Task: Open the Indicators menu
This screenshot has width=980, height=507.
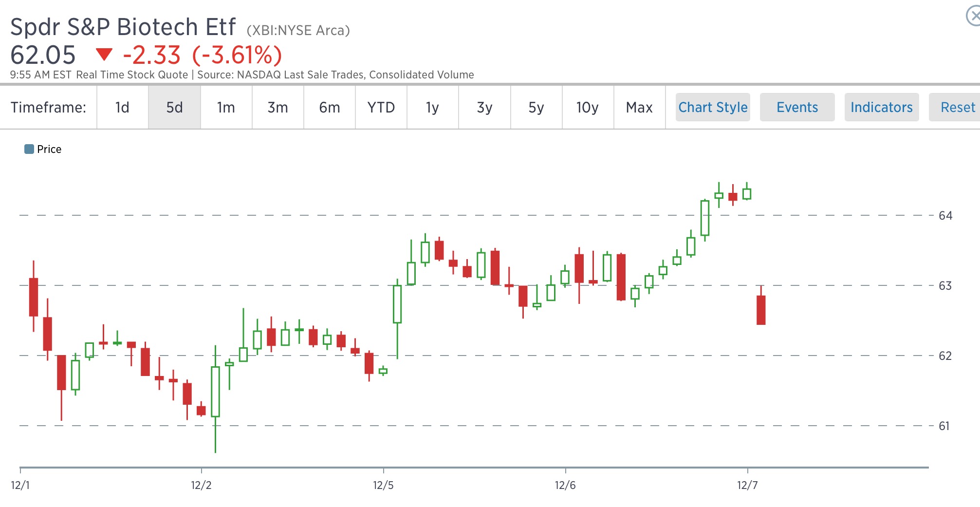Action: coord(882,107)
